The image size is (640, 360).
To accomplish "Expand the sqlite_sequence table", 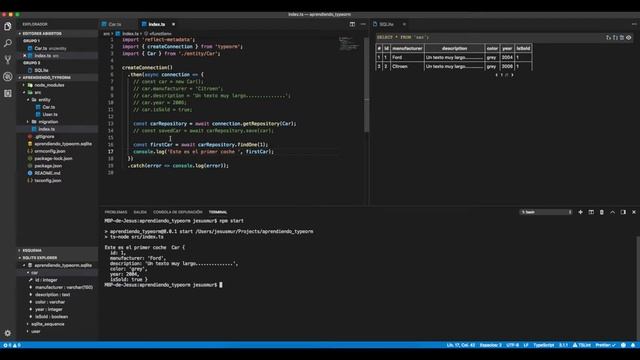I will pos(47,324).
